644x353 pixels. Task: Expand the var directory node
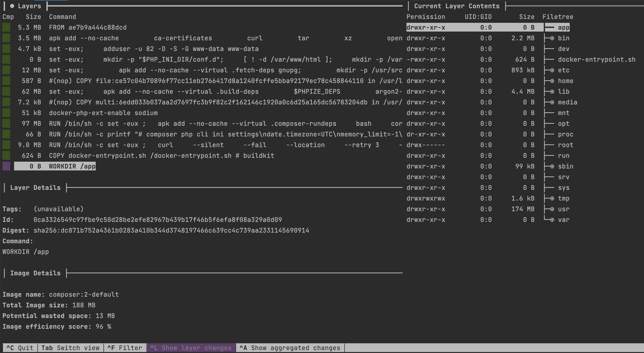(552, 220)
